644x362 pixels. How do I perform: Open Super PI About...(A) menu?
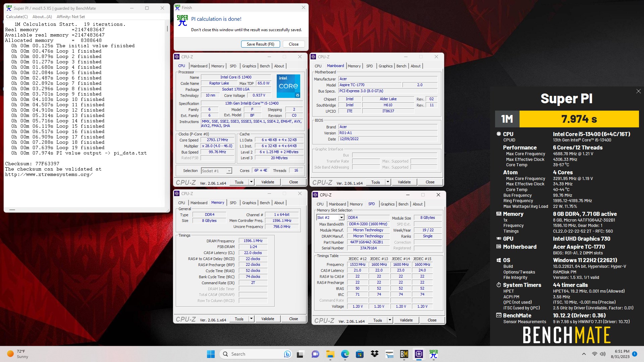[42, 17]
